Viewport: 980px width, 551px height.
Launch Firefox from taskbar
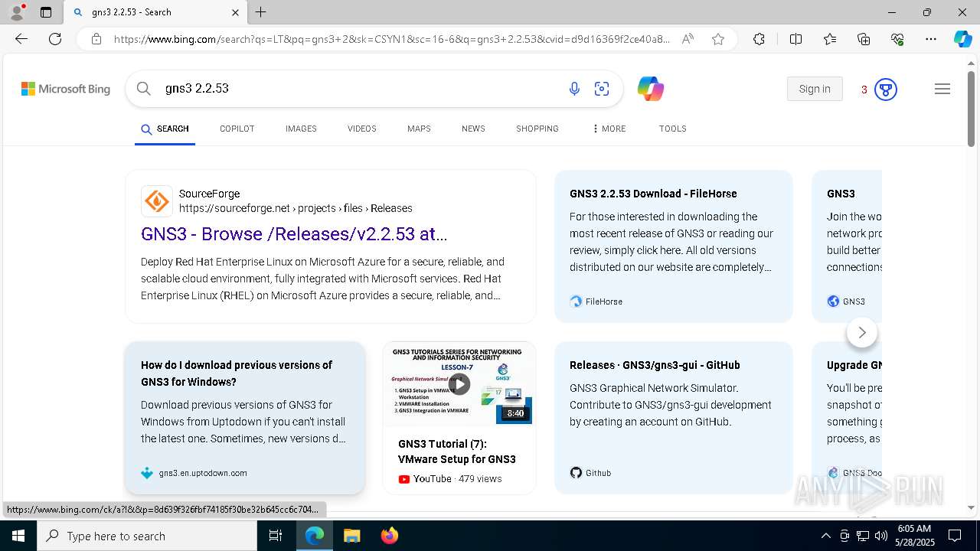coord(389,536)
